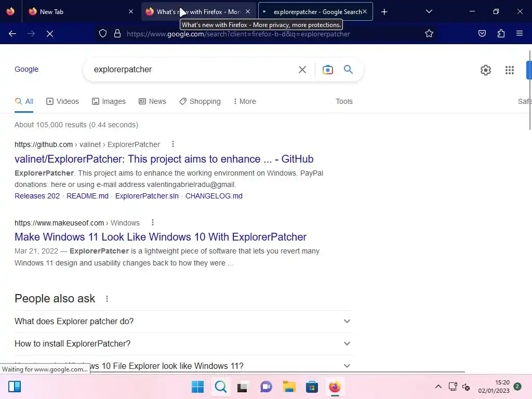This screenshot has height=399, width=532.
Task: Open the Releases 202 sublink
Action: coord(37,196)
